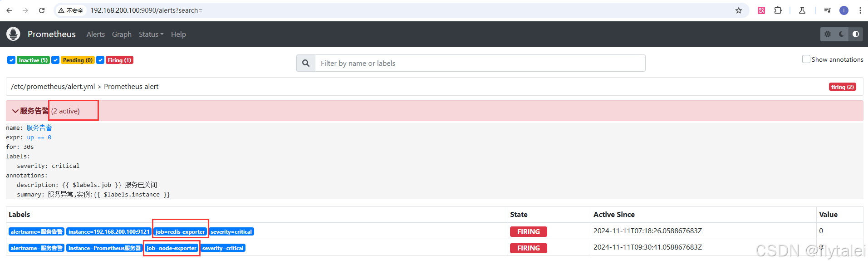The height and width of the screenshot is (265, 868).
Task: Click the Prometheus flame logo
Action: tap(13, 34)
